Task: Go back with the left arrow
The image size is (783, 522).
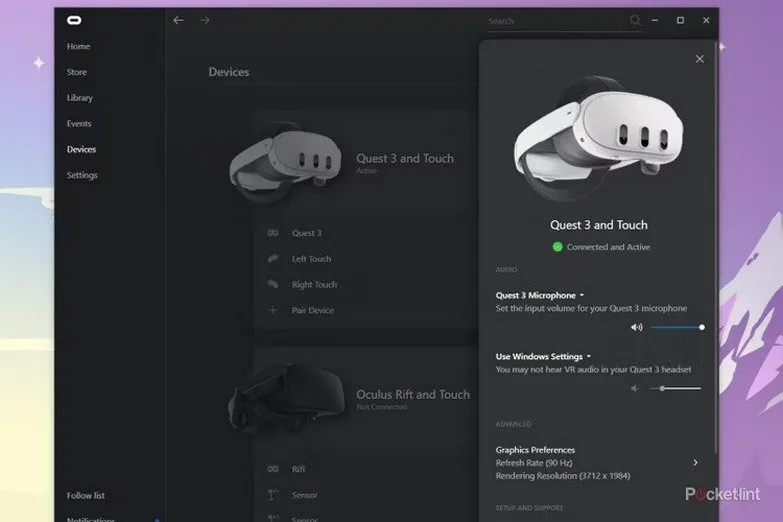Action: [179, 20]
